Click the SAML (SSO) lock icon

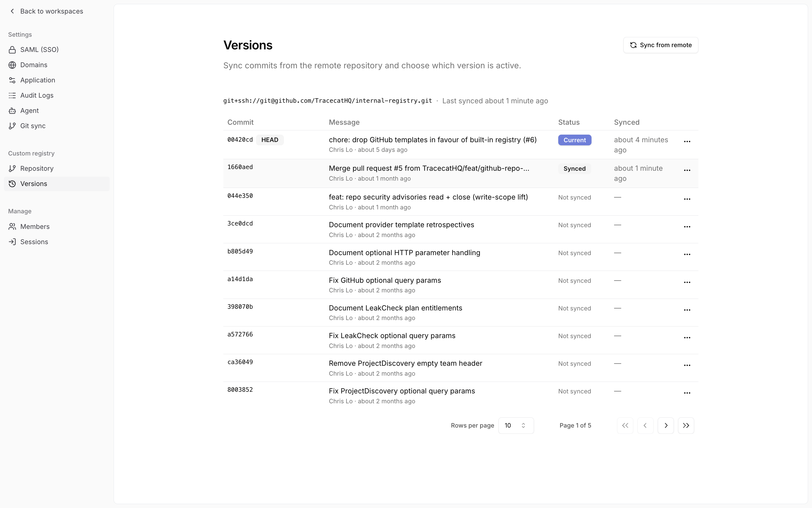point(12,50)
